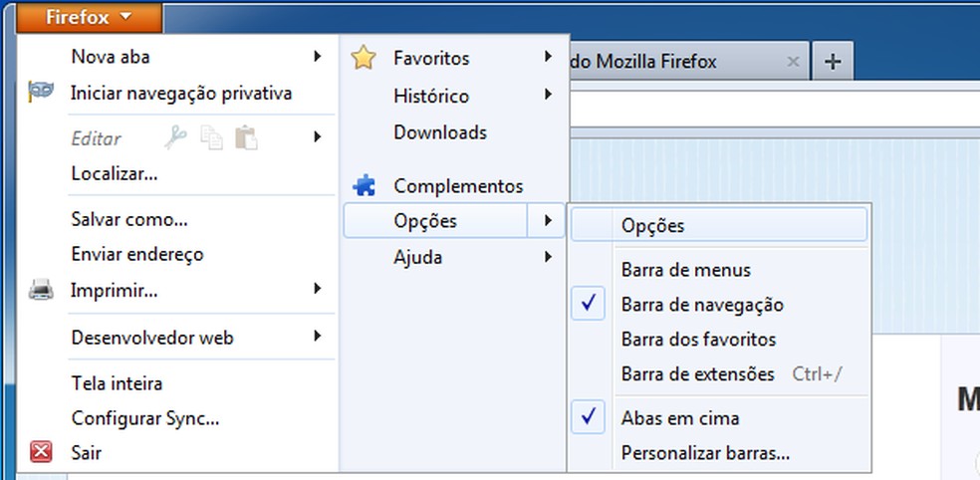Click the printer icon beside Imprimir
This screenshot has width=980, height=480.
click(41, 290)
